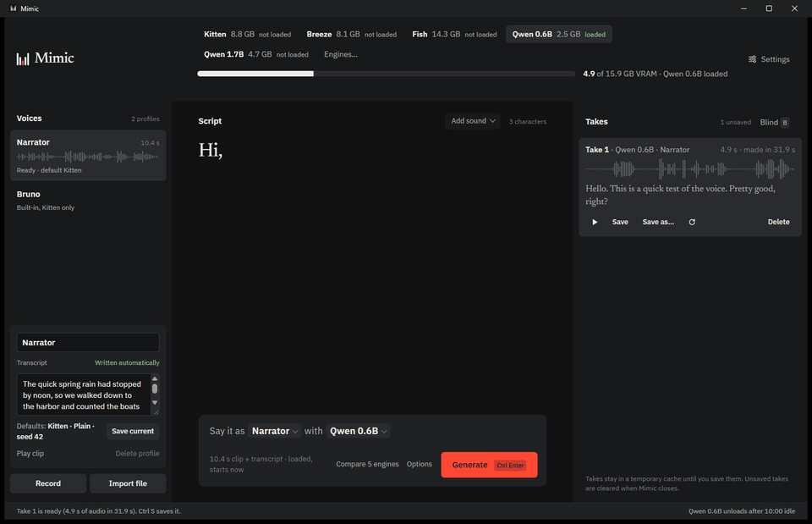The width and height of the screenshot is (812, 524).
Task: Select the Fish engine
Action: pyautogui.click(x=454, y=34)
